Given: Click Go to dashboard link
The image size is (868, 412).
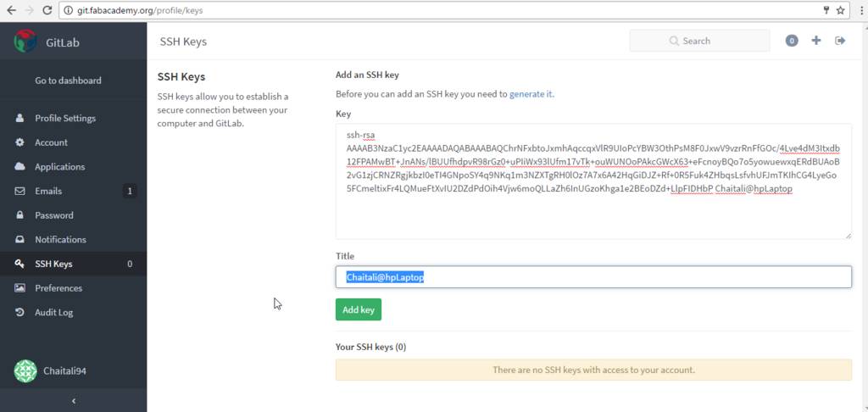Looking at the screenshot, I should (68, 81).
